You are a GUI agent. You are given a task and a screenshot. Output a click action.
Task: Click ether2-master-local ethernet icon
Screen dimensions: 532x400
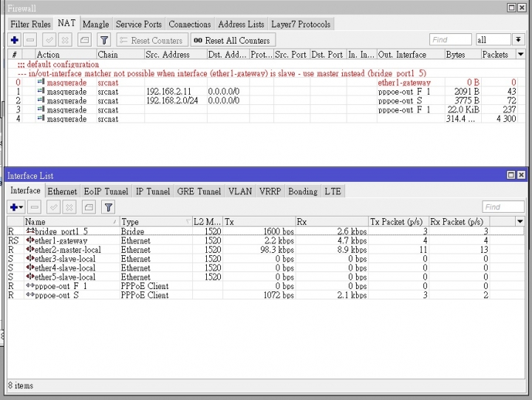(30, 249)
